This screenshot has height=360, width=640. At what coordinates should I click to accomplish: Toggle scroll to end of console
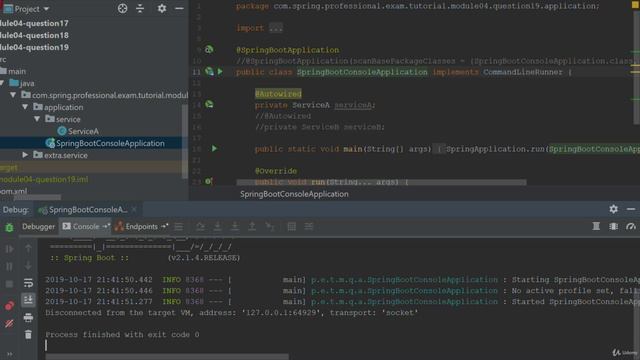coord(28,300)
